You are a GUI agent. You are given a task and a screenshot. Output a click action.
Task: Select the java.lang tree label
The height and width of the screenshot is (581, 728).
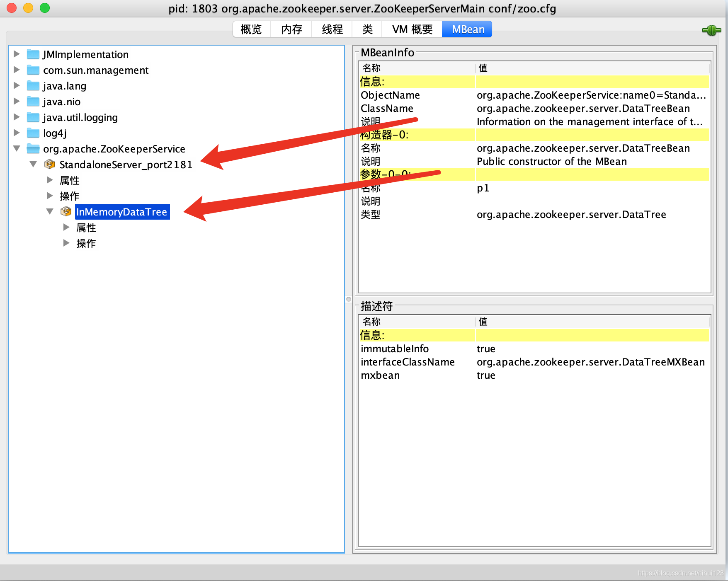tap(65, 86)
